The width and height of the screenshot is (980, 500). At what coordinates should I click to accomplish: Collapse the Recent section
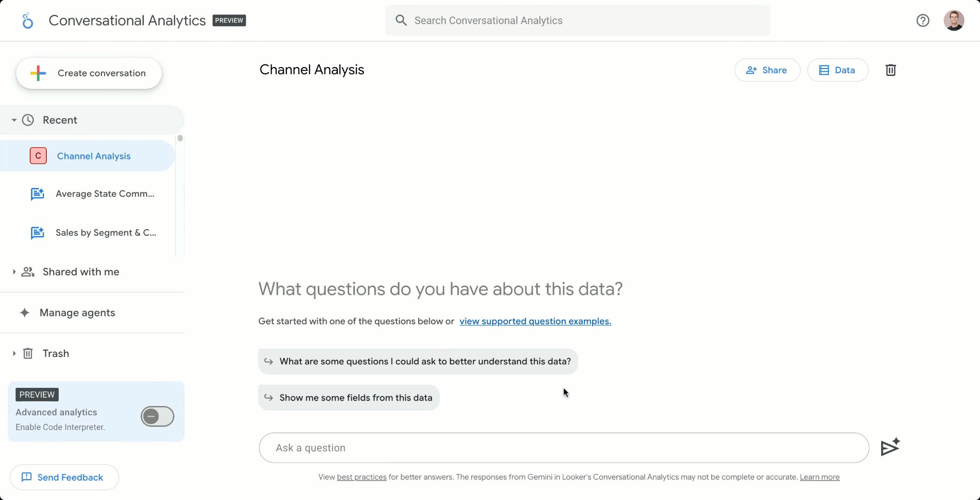point(14,119)
